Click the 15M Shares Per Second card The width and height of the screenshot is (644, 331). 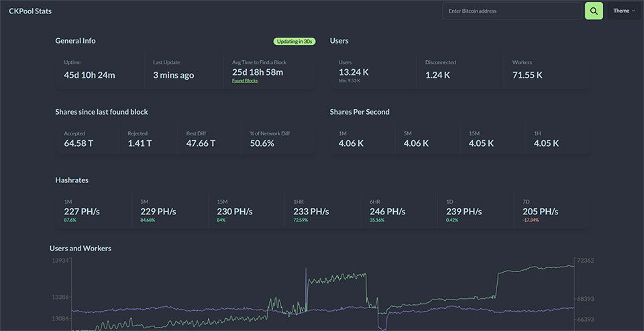492,139
